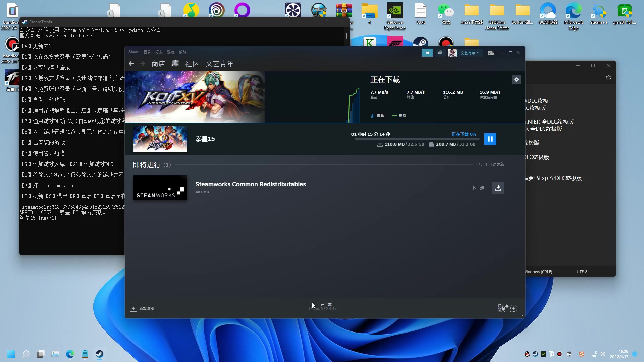
Task: Open the 帮助 menu
Action: [182, 52]
